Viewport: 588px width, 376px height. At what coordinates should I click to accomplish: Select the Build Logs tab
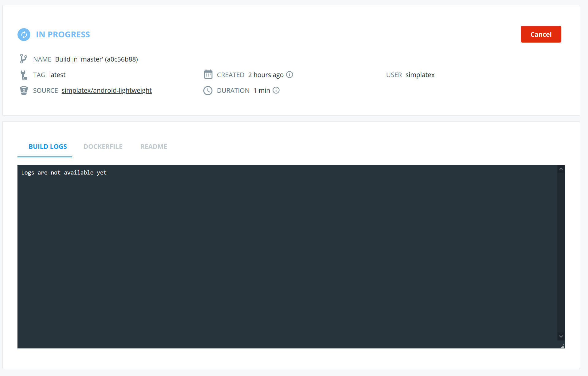click(x=48, y=147)
